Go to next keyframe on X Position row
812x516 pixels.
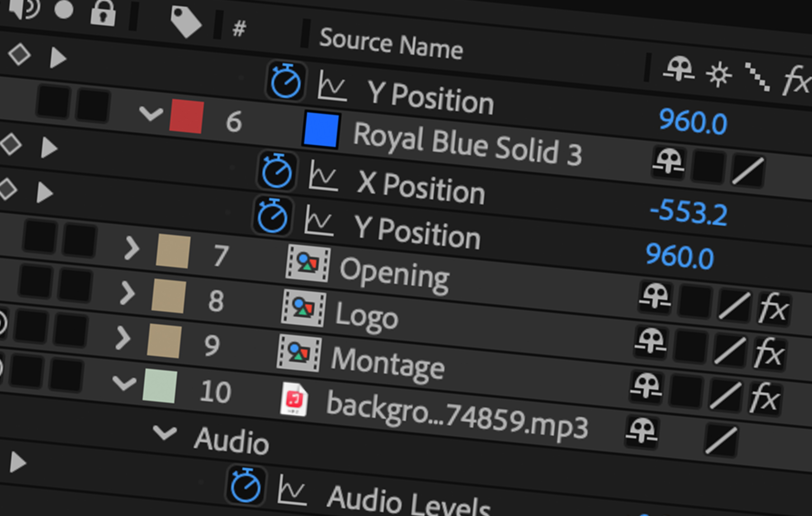coord(49,148)
